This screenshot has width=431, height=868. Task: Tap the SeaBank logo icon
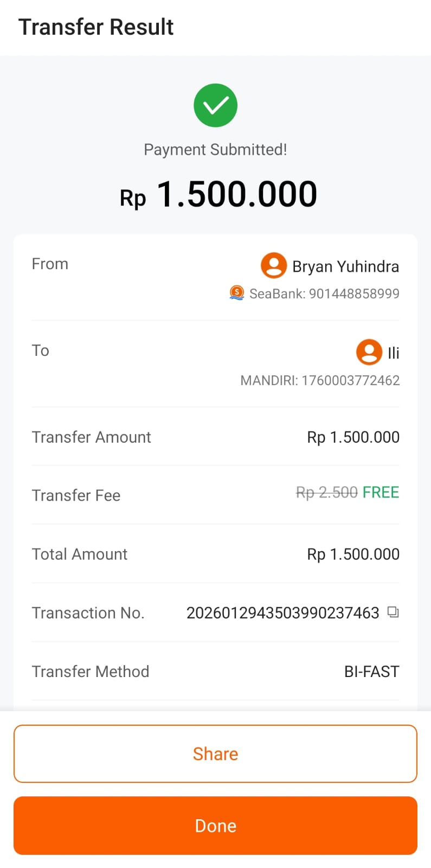237,293
